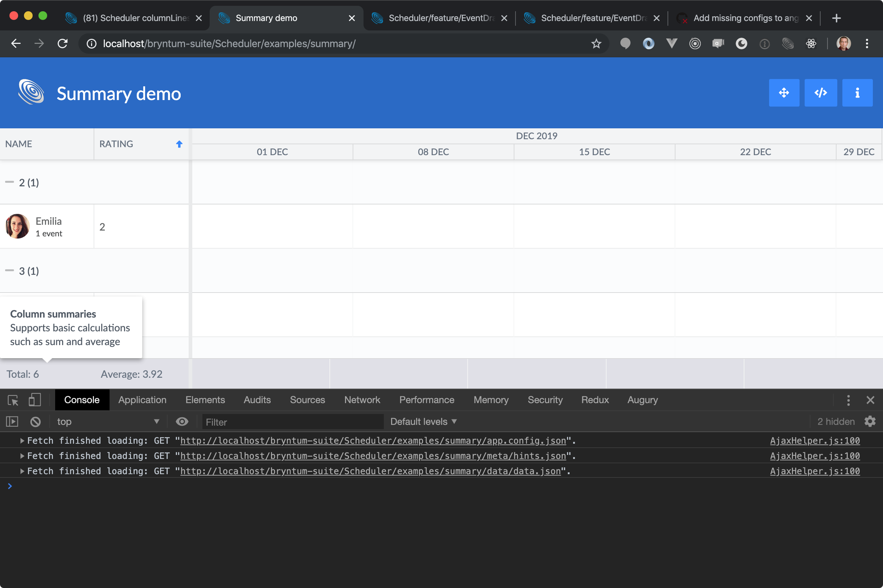The width and height of the screenshot is (883, 588).
Task: Click the Bryntum logo beside Summary demo
Action: click(31, 92)
